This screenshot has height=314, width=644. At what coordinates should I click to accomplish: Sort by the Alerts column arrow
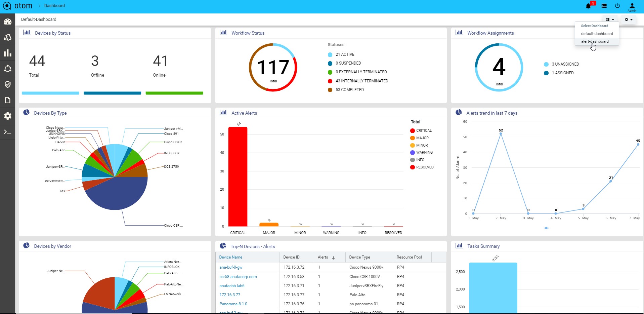point(333,258)
